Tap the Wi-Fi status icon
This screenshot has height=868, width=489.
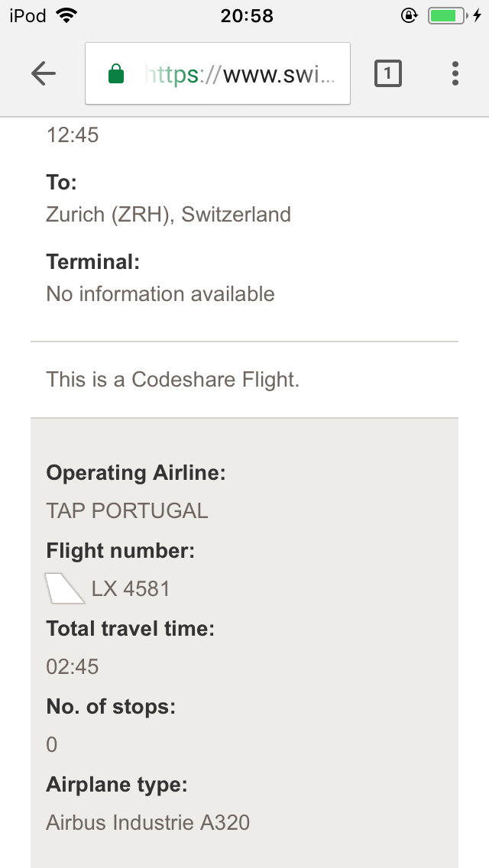pos(67,15)
